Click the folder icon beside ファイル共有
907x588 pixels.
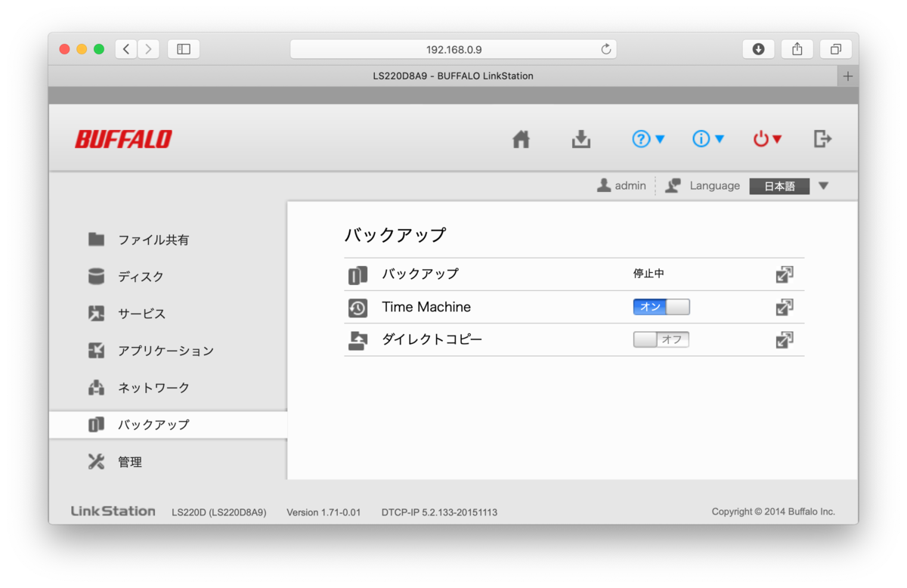pyautogui.click(x=96, y=239)
